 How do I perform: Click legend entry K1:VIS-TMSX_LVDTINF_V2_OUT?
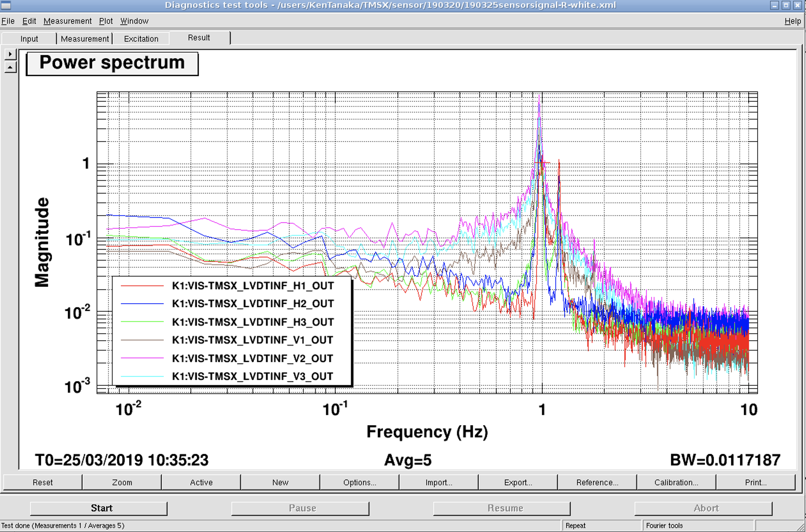(252, 358)
